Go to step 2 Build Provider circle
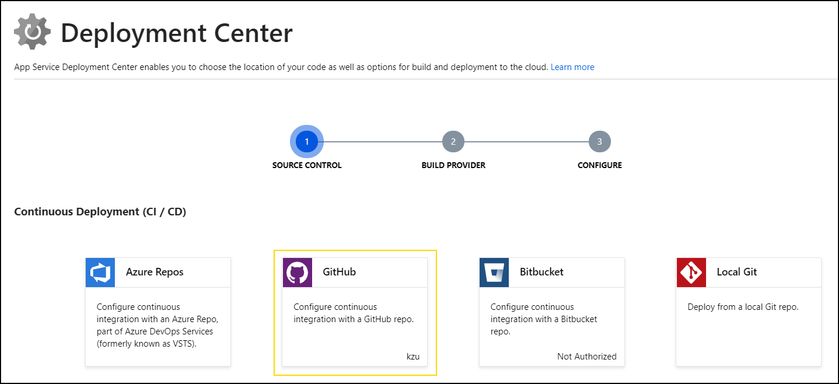Image resolution: width=839 pixels, height=384 pixels. click(x=453, y=142)
